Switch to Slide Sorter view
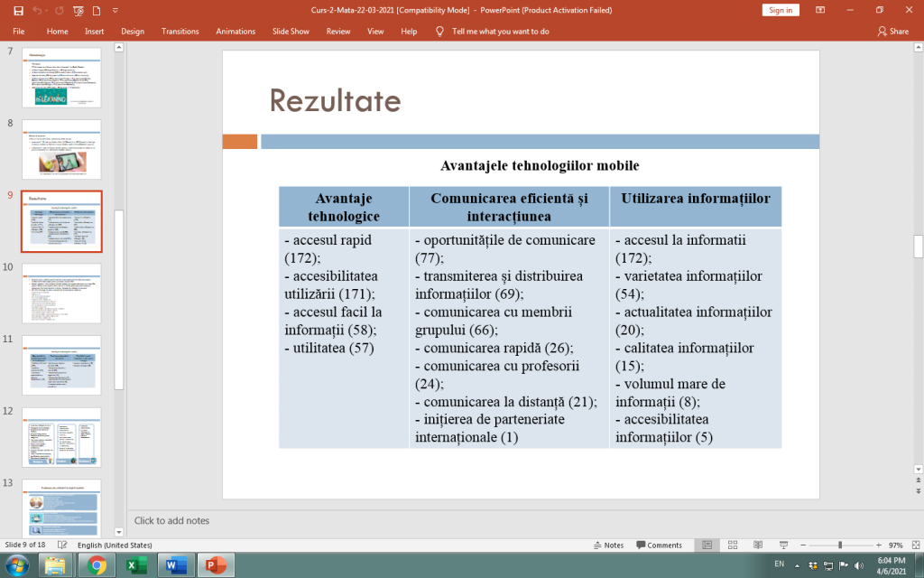Viewport: 924px width, 578px height. (x=731, y=545)
